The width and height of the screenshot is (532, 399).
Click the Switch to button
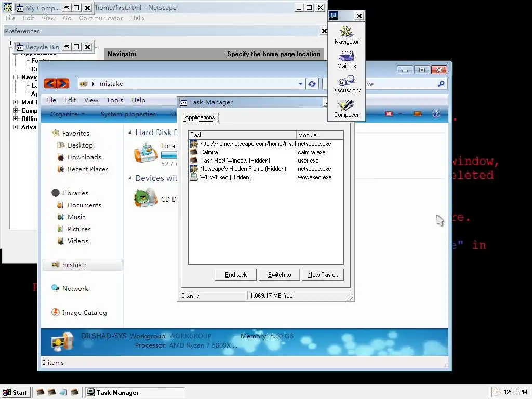click(x=279, y=274)
